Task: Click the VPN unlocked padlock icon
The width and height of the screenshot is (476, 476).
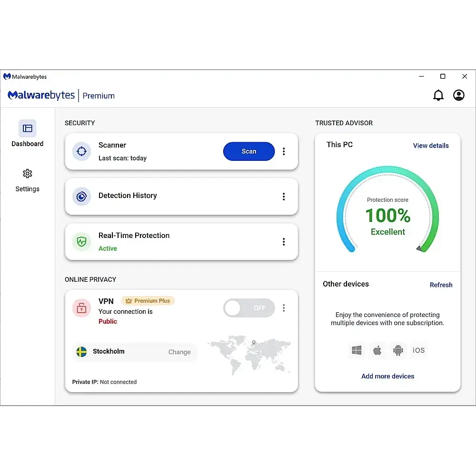Action: point(81,308)
